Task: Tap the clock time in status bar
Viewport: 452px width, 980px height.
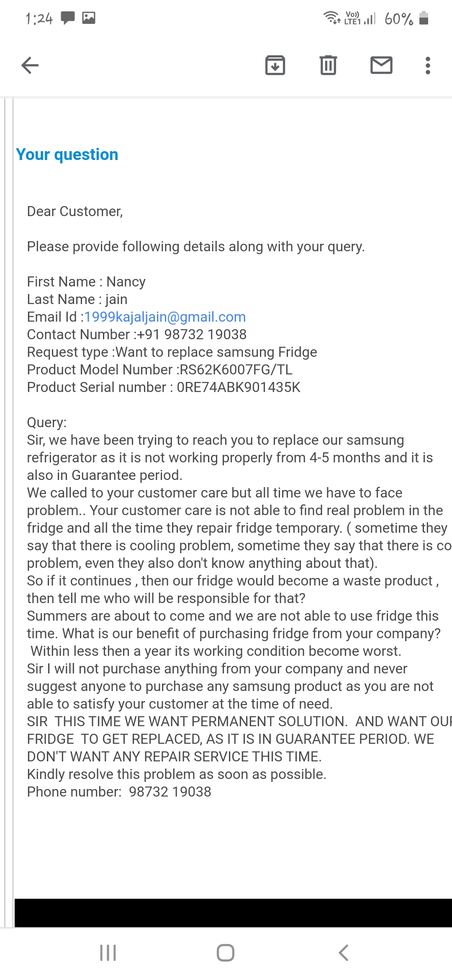Action: pos(39,18)
